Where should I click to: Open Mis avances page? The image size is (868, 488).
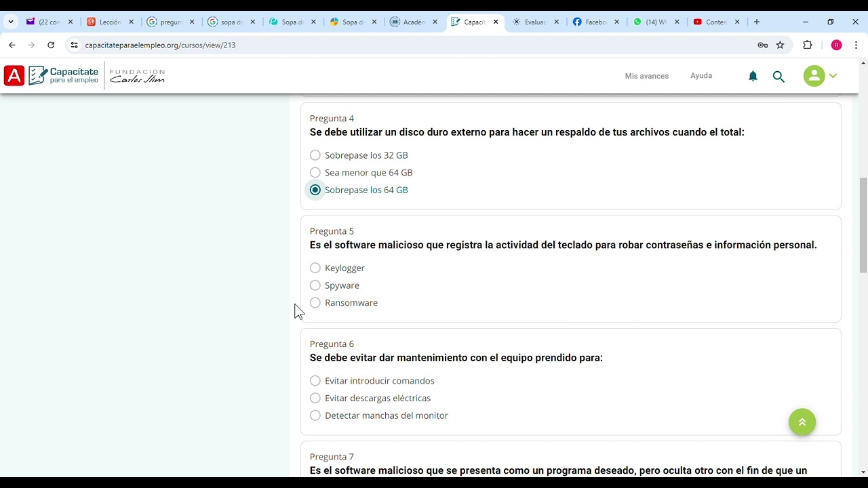[x=647, y=76]
